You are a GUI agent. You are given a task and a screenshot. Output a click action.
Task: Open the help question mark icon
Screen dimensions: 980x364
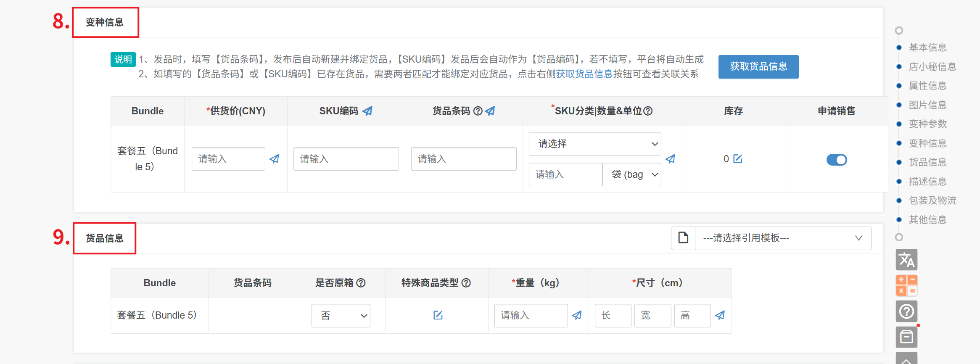906,311
